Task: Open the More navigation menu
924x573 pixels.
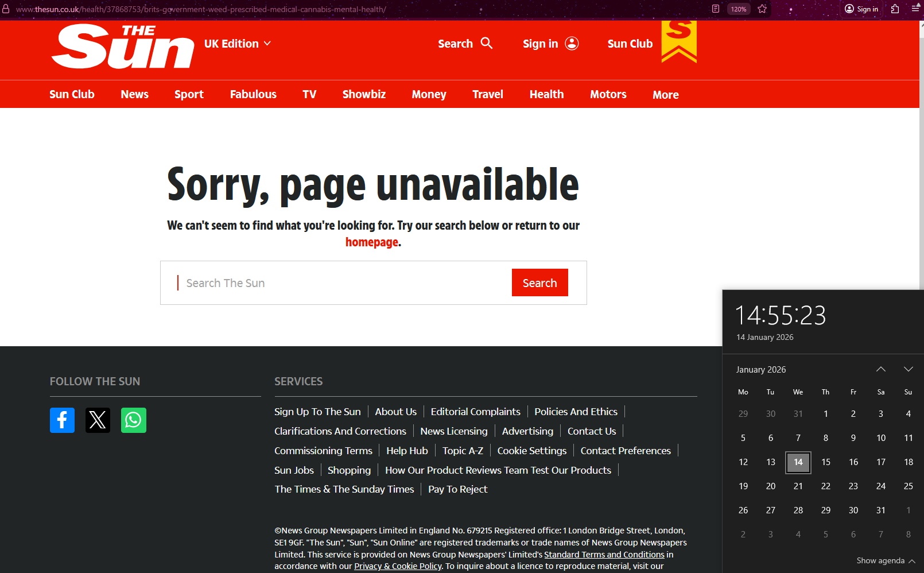Action: (x=666, y=95)
